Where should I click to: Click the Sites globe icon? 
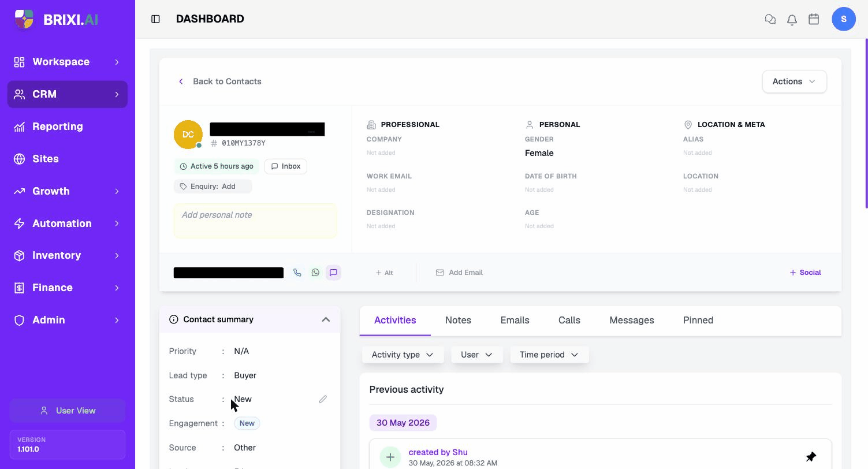click(20, 159)
